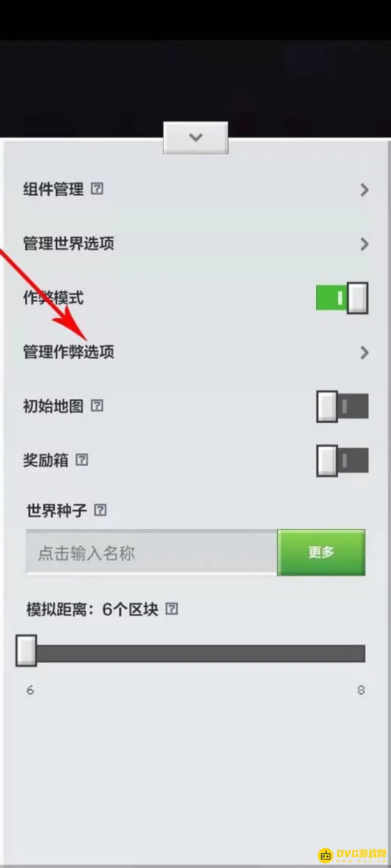Open the 管理世界选项 entry
The height and width of the screenshot is (868, 391).
coord(195,244)
